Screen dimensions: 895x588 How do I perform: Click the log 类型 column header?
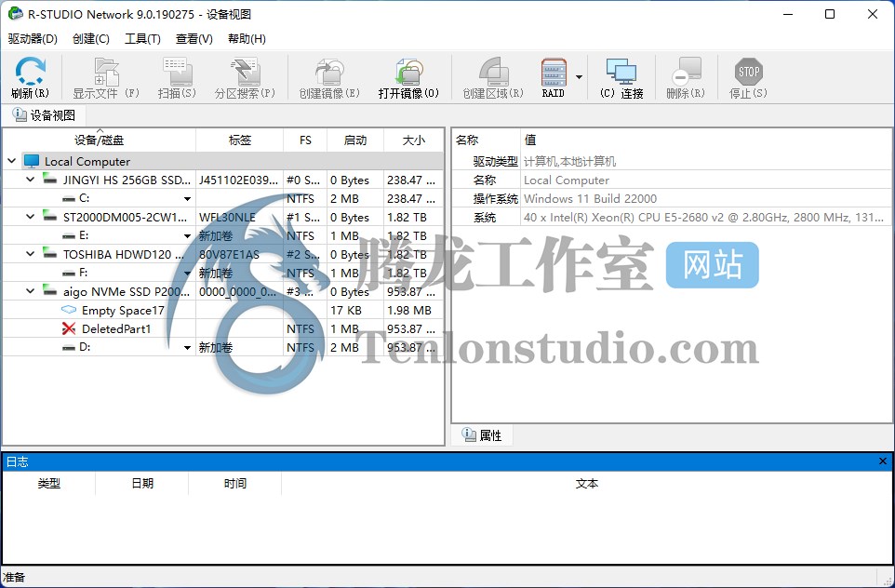49,484
